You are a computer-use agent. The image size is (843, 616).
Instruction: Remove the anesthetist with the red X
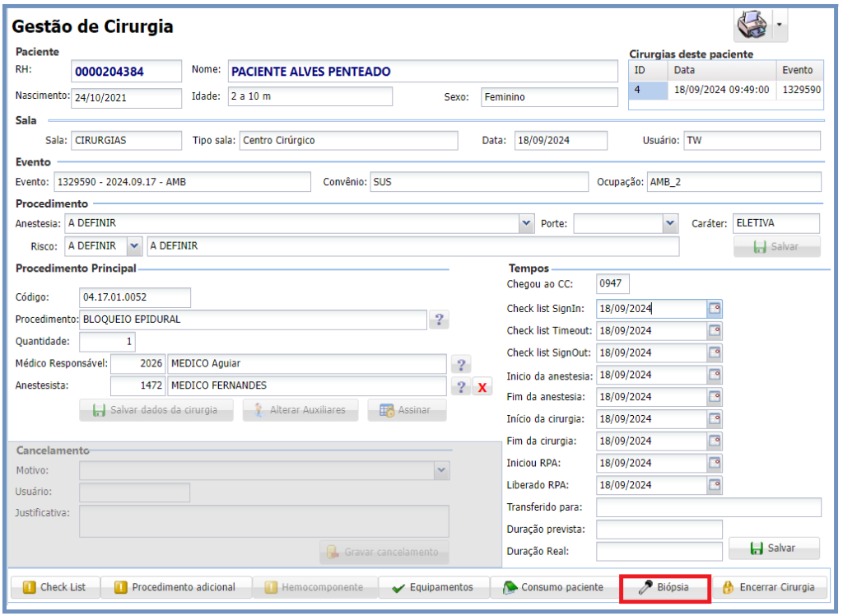(x=482, y=387)
